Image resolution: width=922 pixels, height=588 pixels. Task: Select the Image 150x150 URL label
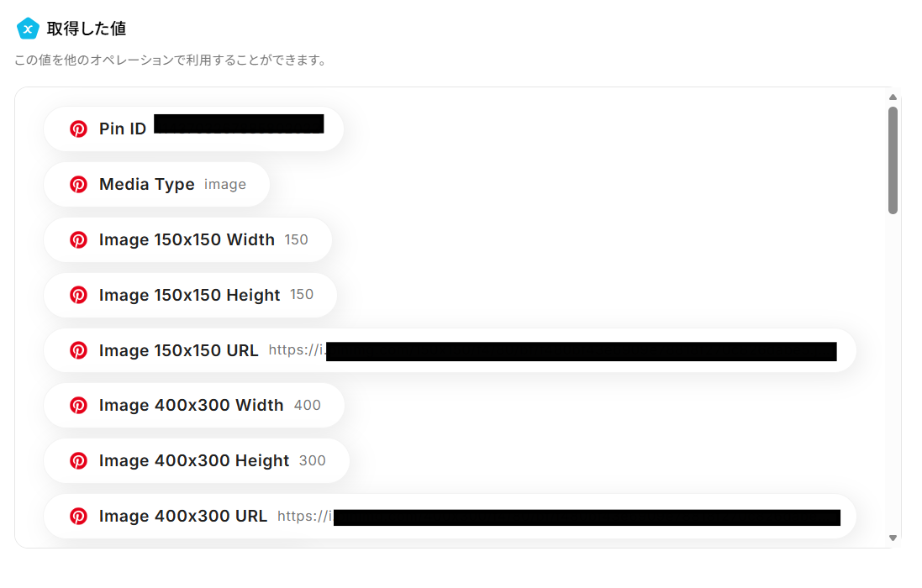[x=178, y=350]
